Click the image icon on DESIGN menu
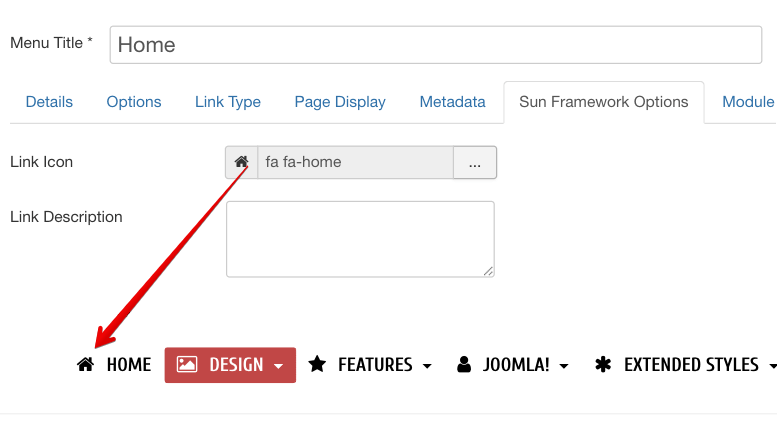Image resolution: width=777 pixels, height=436 pixels. tap(187, 365)
